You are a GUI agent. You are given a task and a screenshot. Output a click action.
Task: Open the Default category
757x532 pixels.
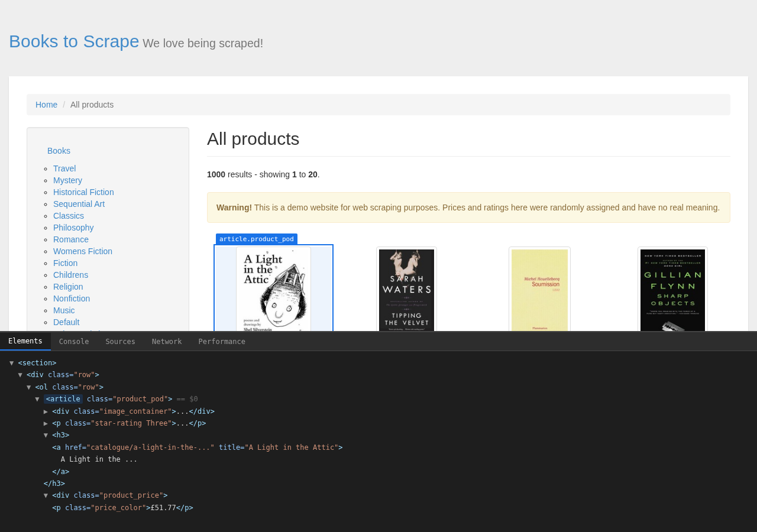(66, 322)
